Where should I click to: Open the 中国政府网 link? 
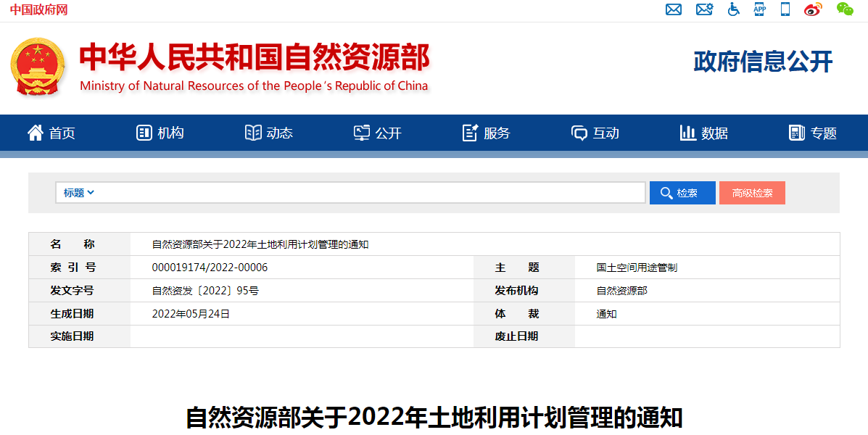point(38,9)
